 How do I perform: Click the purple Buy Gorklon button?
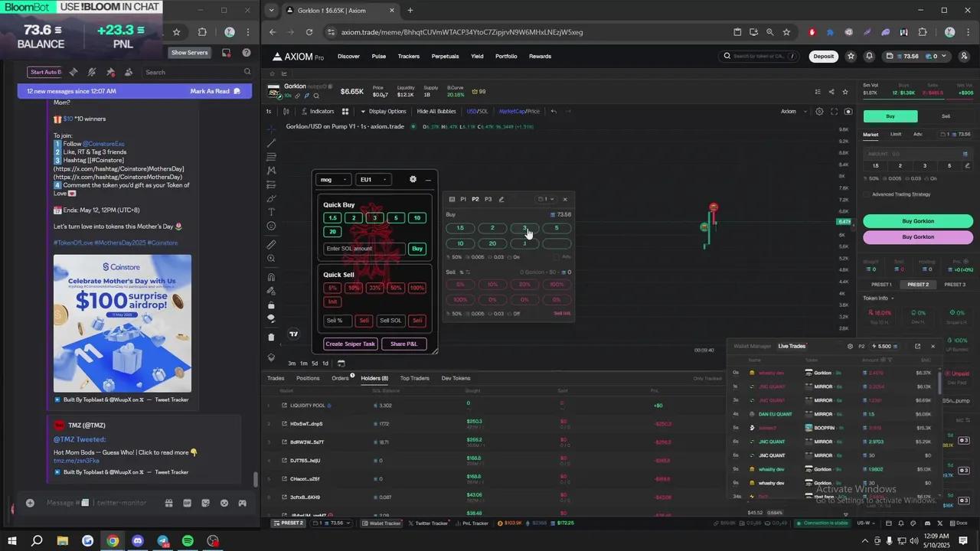tap(918, 237)
